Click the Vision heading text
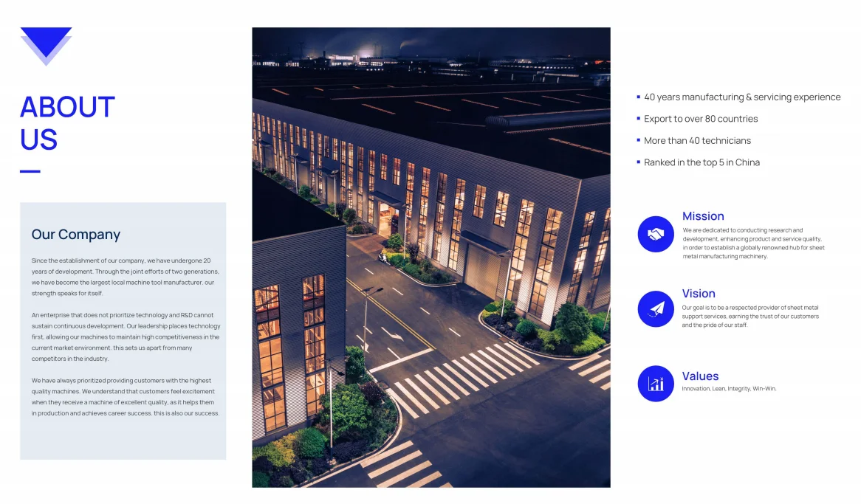The image size is (861, 504). coord(699,294)
